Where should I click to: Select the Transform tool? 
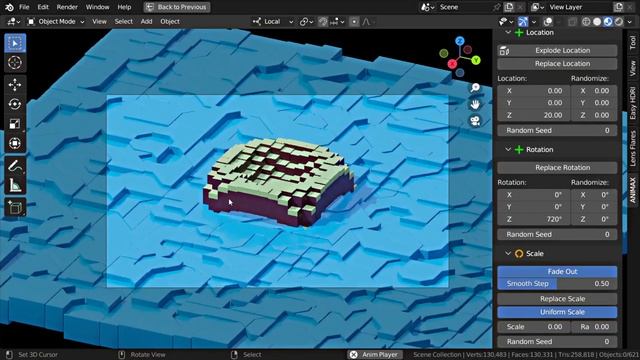coord(15,143)
